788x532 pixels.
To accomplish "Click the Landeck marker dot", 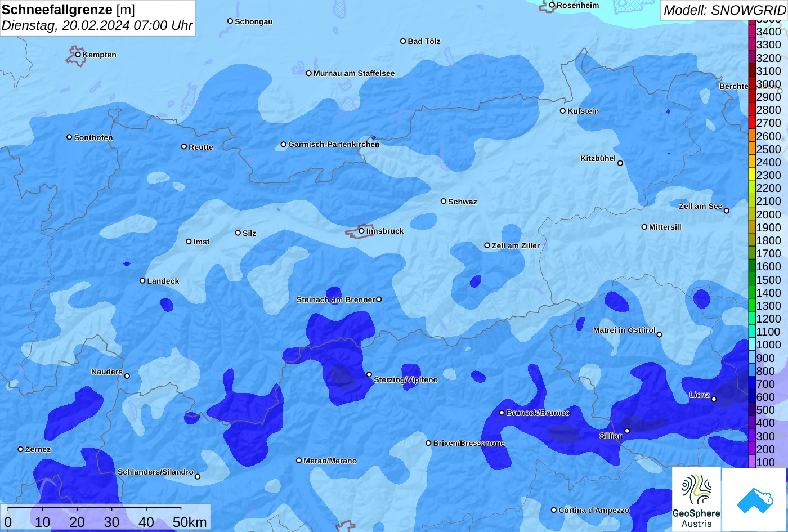I will (142, 280).
